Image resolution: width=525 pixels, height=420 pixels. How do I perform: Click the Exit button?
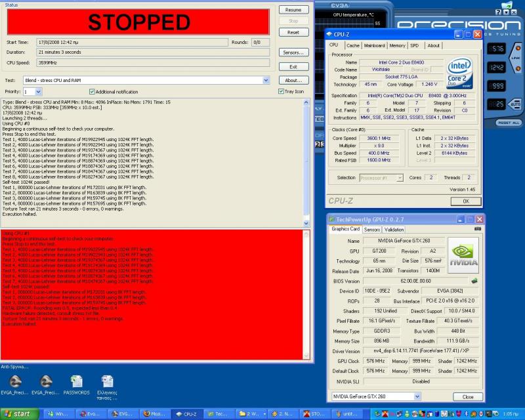click(293, 67)
